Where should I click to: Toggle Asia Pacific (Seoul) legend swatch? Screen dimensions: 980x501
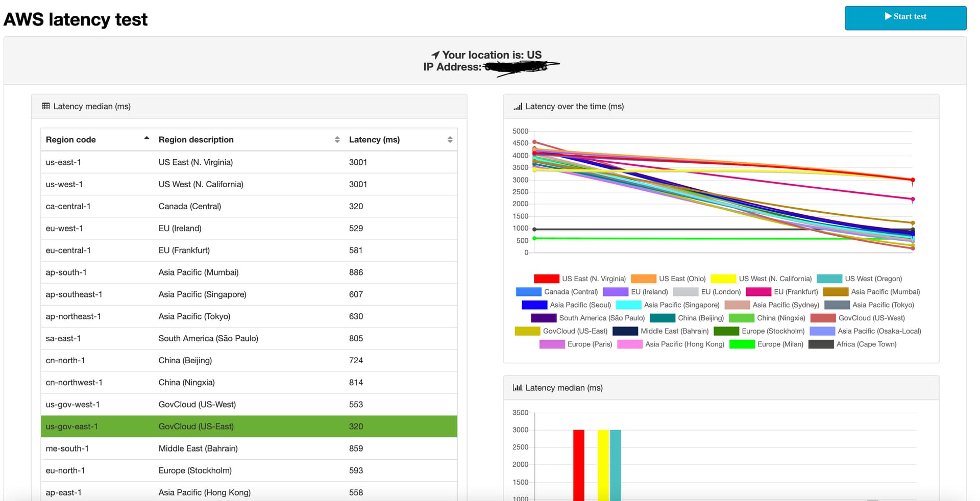coord(534,305)
